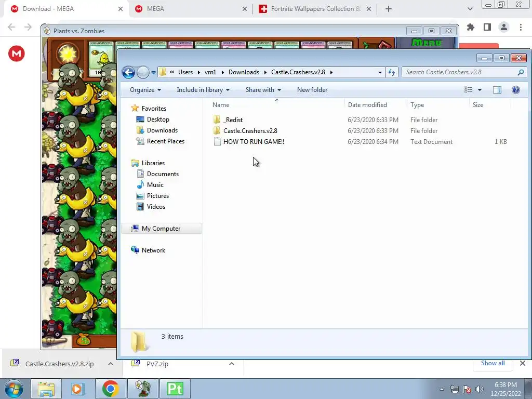Select My Computer in navigation pane
Viewport: 532px width, 399px height.
pos(161,229)
